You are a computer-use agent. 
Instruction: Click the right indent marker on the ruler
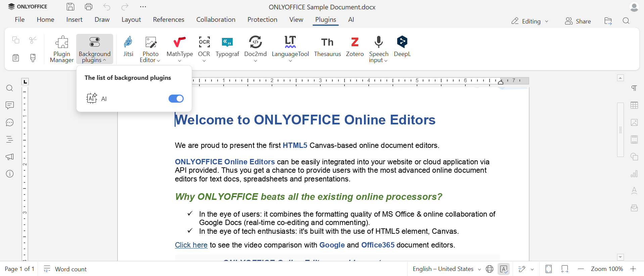coord(501,82)
